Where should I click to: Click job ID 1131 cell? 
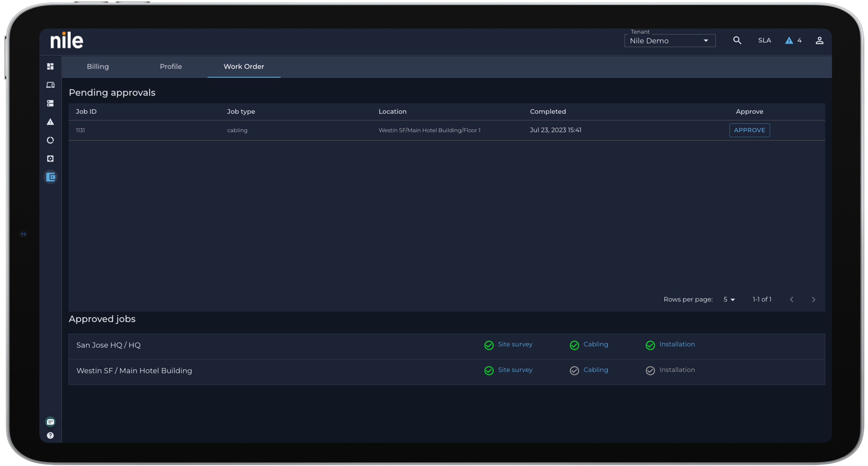(x=80, y=130)
